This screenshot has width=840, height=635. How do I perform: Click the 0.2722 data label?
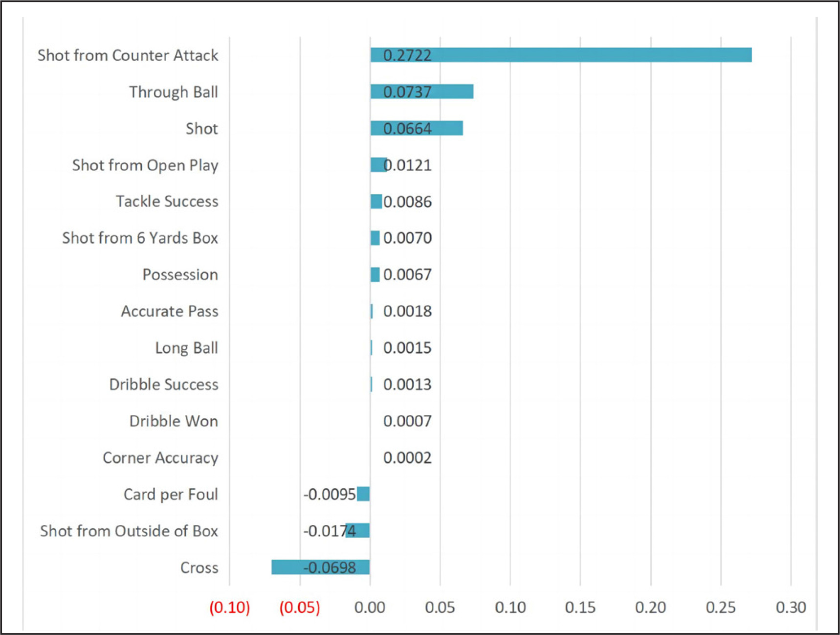point(407,55)
